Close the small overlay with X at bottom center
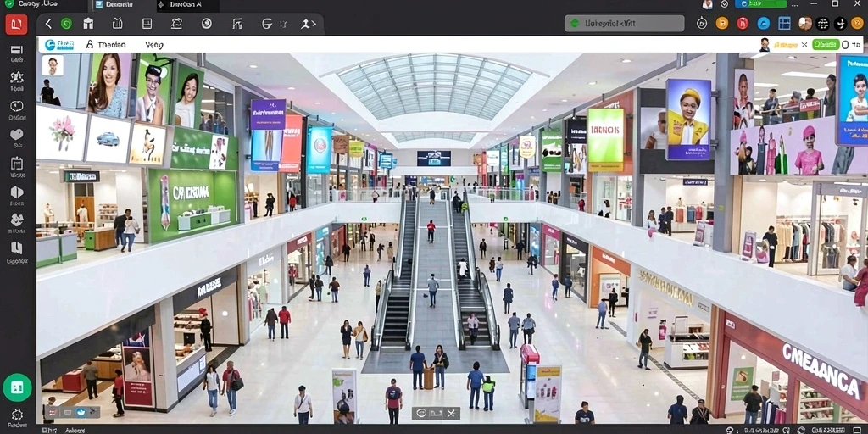868x434 pixels. pyautogui.click(x=451, y=413)
